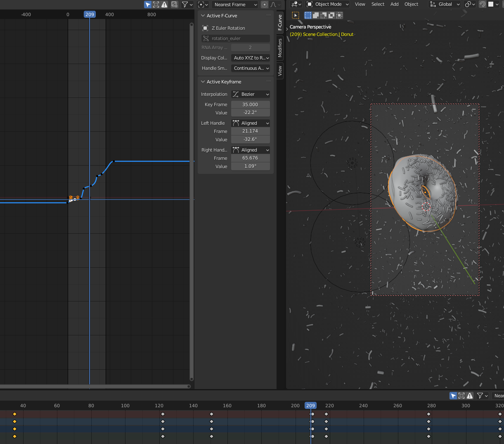Click the Graph Editor vertical scrollbar
This screenshot has height=444, width=504.
pos(192,202)
